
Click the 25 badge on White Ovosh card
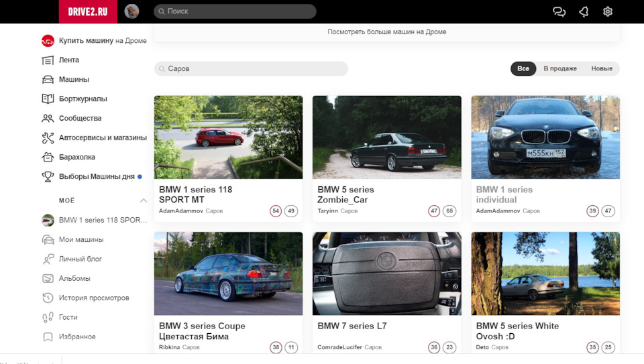(x=608, y=347)
